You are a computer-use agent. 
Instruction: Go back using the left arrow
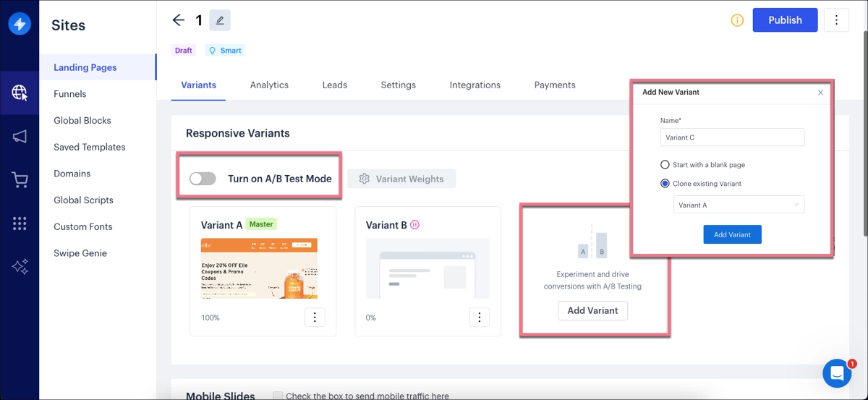pyautogui.click(x=178, y=20)
